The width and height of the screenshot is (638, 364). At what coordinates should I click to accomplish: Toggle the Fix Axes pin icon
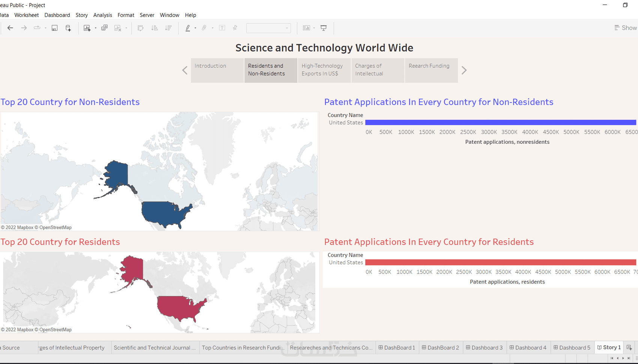coord(235,28)
